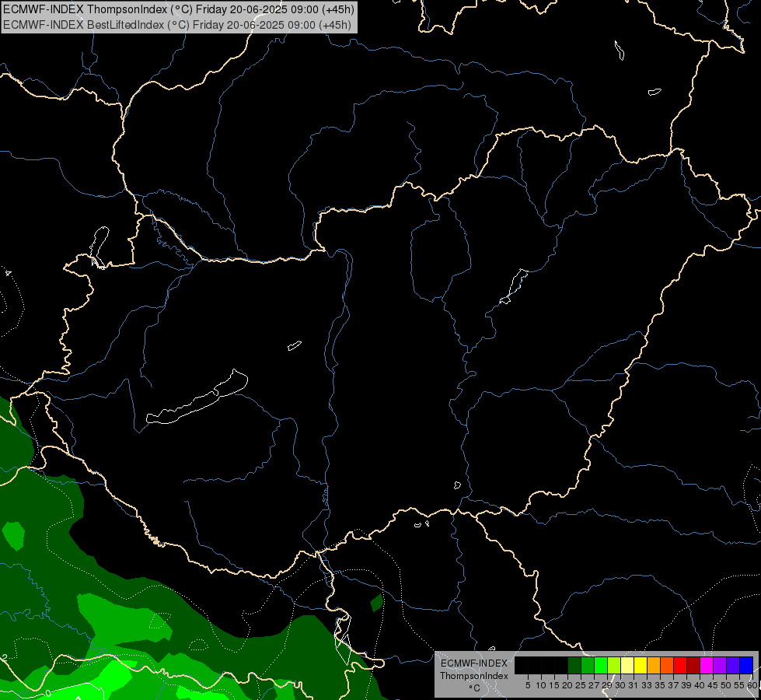The image size is (761, 700).
Task: Click the legend tick value '39'
Action: click(x=686, y=685)
